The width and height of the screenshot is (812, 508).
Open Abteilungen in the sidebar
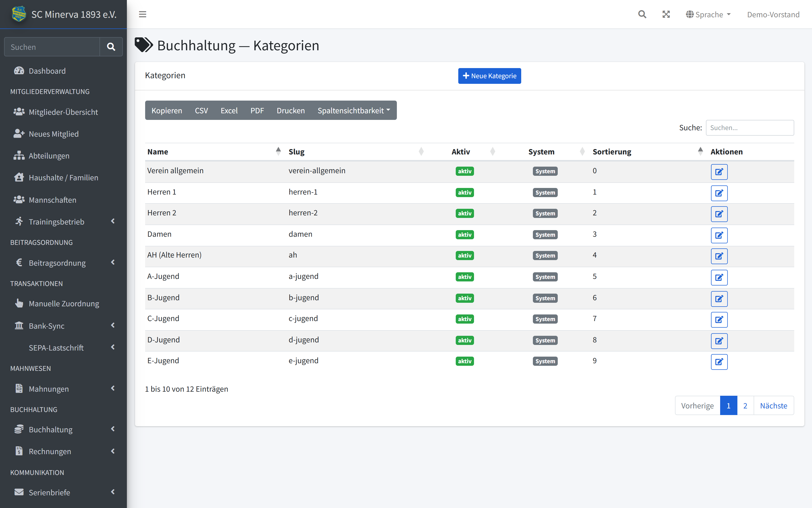coord(63,155)
